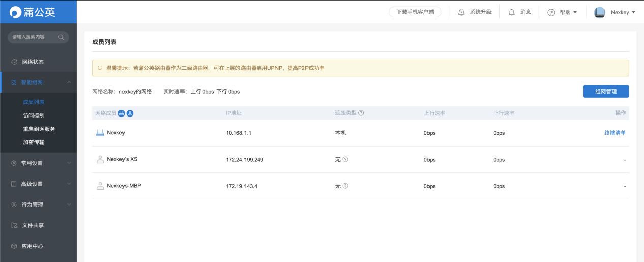Viewport: 644px width, 262px height.
Task: Click the router filter icon beside 网络成员
Action: 121,113
